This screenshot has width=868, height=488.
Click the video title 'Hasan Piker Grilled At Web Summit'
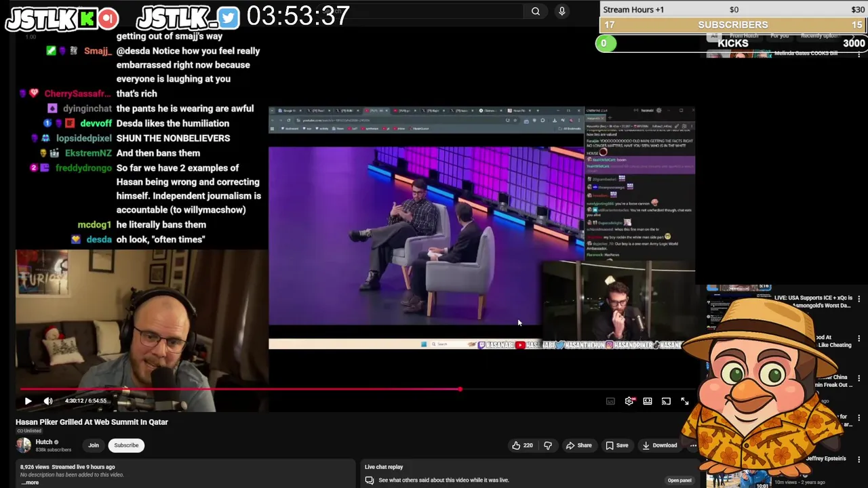click(92, 422)
